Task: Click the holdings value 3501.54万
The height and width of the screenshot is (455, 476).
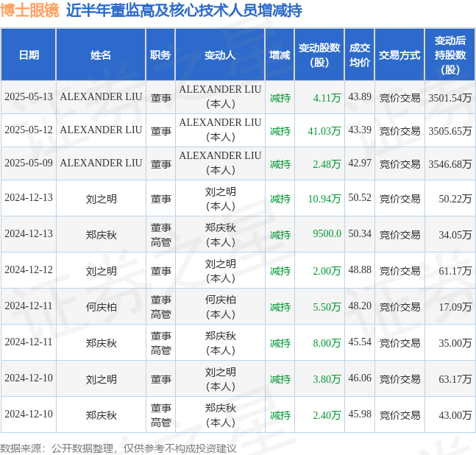Action: [450, 98]
